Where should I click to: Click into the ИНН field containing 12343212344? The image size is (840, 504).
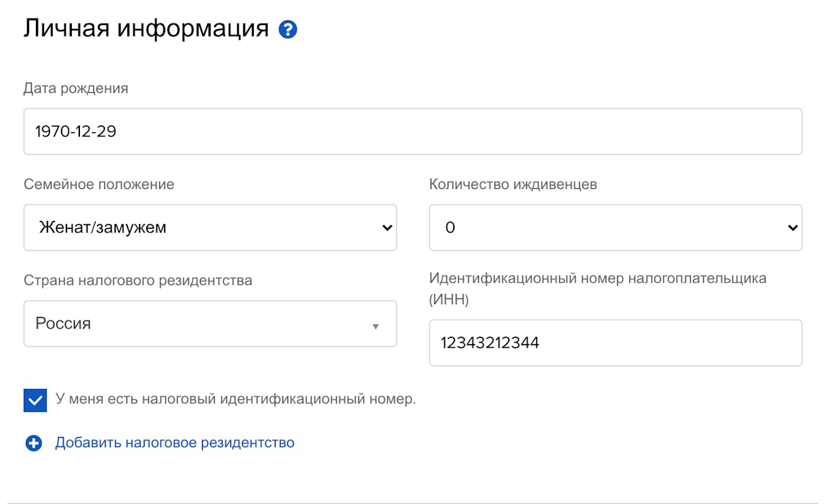[x=616, y=343]
